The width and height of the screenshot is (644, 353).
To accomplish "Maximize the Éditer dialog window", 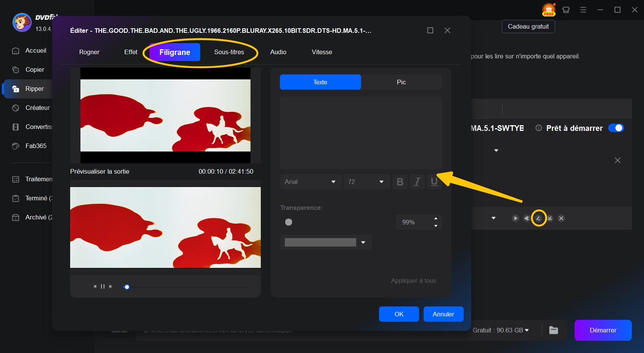I will click(x=430, y=31).
